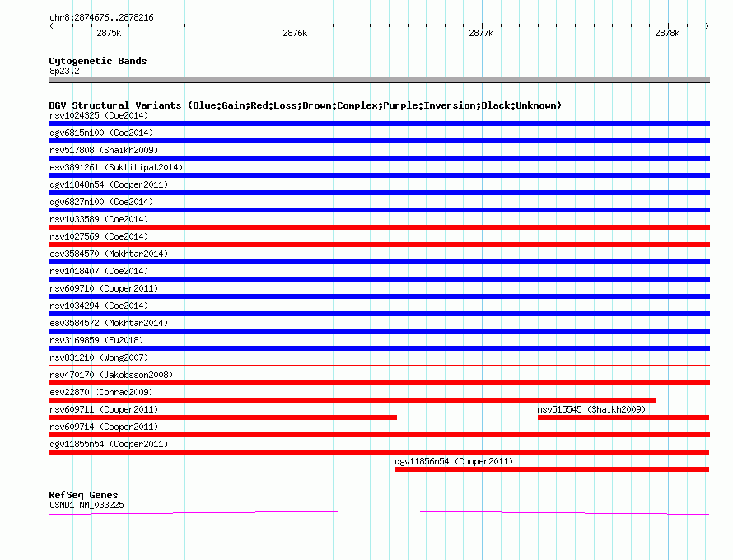Open variant dgv11856n54 (Cooper2011) label
This screenshot has width=733, height=560.
(x=454, y=461)
